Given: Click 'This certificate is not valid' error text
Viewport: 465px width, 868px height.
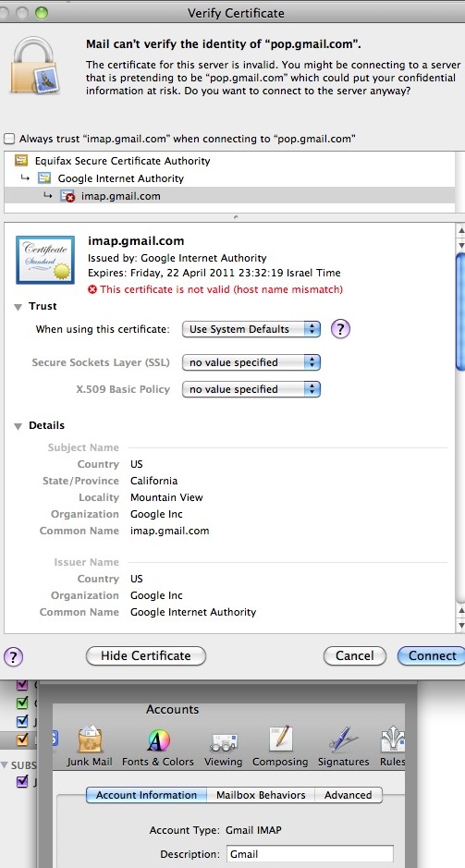Looking at the screenshot, I should point(222,289).
